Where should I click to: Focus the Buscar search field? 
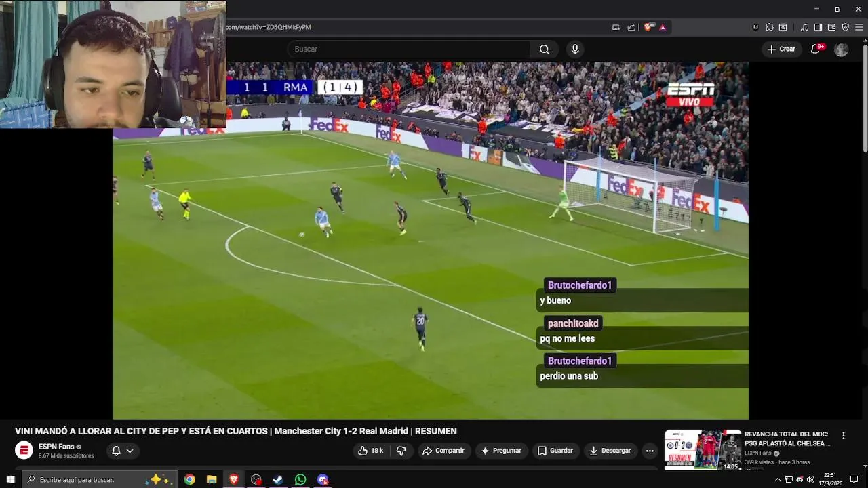pyautogui.click(x=408, y=49)
